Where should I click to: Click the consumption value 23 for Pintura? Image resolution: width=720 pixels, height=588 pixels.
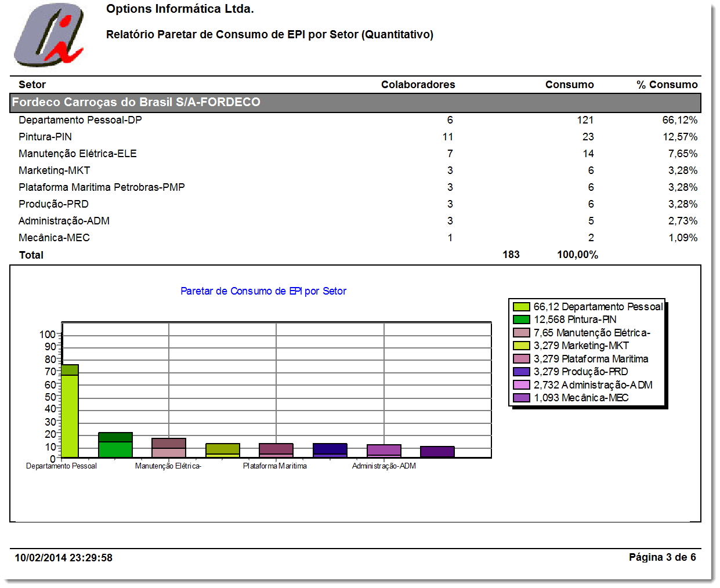pyautogui.click(x=588, y=137)
